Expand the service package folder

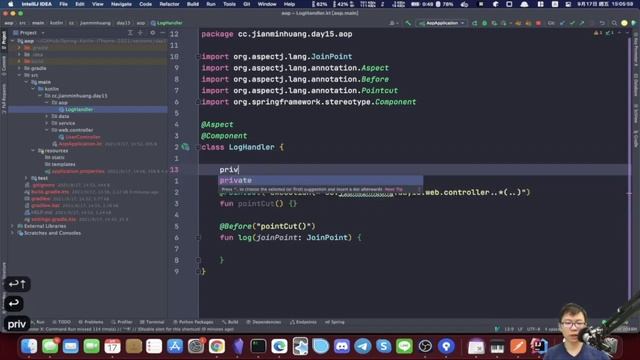point(47,123)
